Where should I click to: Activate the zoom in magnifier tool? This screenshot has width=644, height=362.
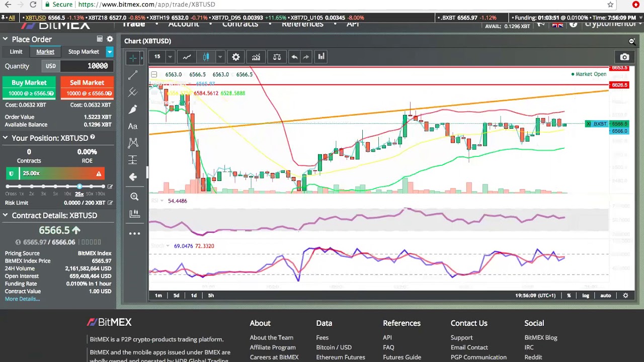click(x=134, y=197)
